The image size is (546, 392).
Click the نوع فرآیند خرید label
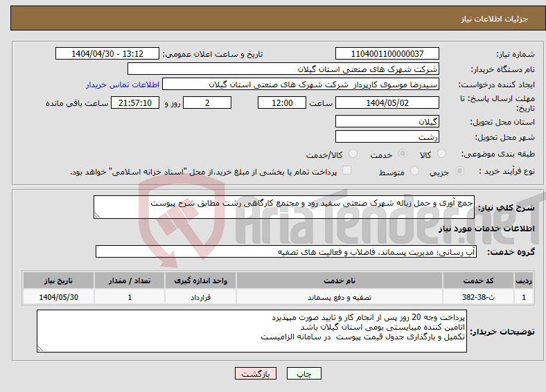point(507,171)
